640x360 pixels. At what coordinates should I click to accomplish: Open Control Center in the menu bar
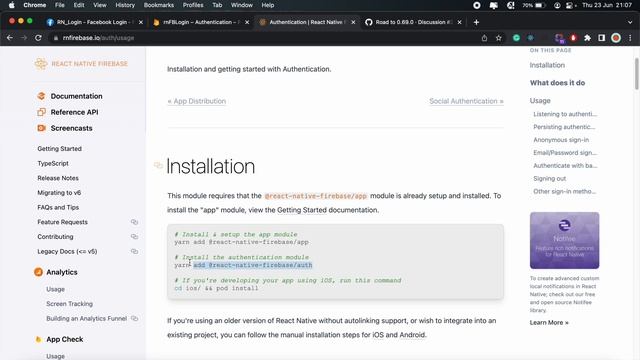point(569,5)
